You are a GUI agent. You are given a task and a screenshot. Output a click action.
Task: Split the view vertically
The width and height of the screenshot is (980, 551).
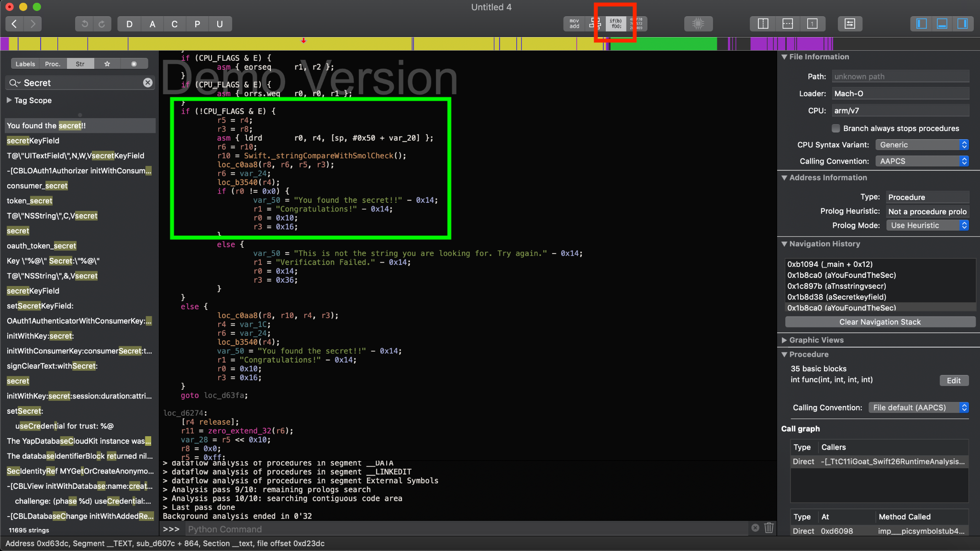[x=763, y=23]
